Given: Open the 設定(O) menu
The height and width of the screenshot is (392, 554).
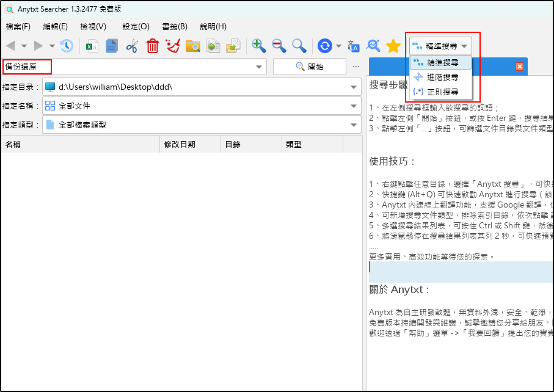Looking at the screenshot, I should [136, 27].
